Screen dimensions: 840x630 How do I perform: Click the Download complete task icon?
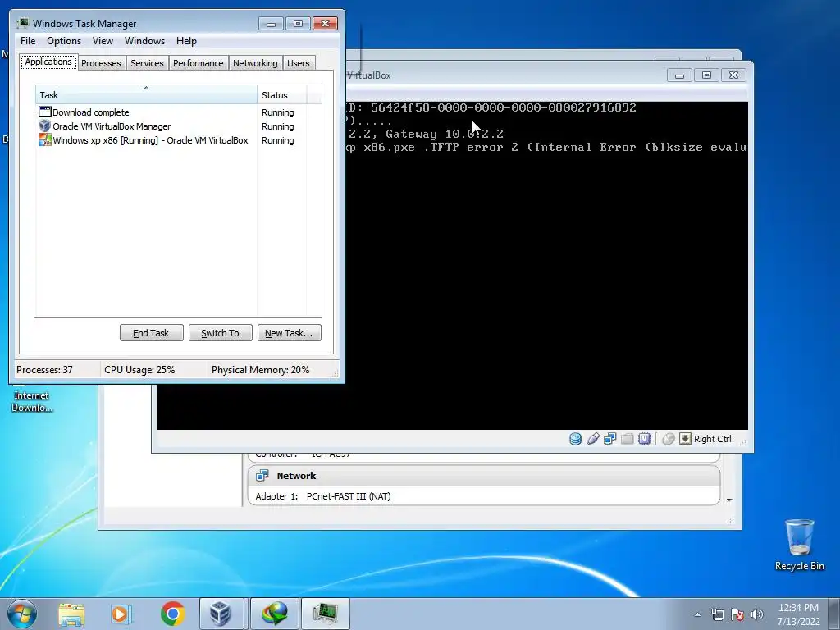tap(45, 112)
